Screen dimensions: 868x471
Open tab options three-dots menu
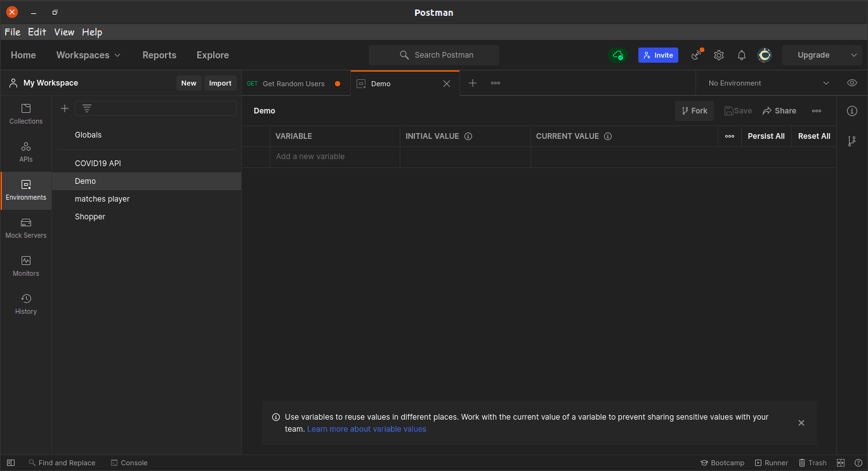[x=496, y=83]
